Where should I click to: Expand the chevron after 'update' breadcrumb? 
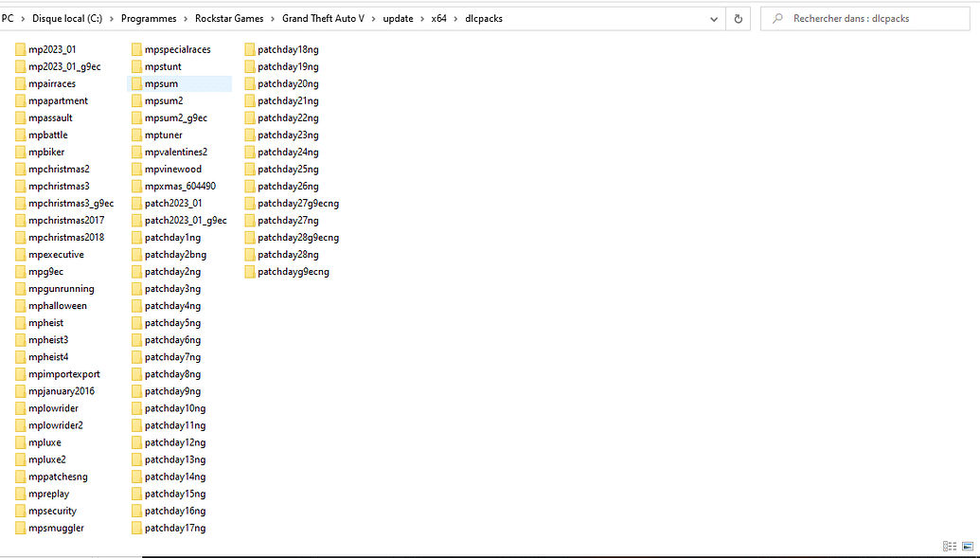(422, 19)
